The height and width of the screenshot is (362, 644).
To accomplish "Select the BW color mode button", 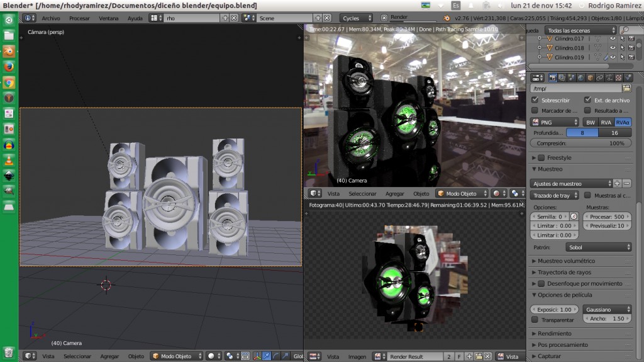I will tap(590, 122).
